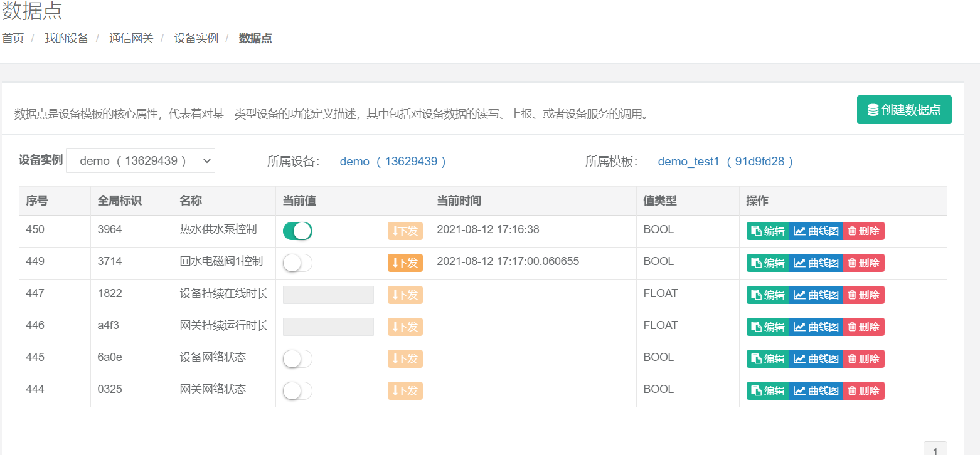Click 下发 for 热水供水泵控制 row

tap(405, 231)
